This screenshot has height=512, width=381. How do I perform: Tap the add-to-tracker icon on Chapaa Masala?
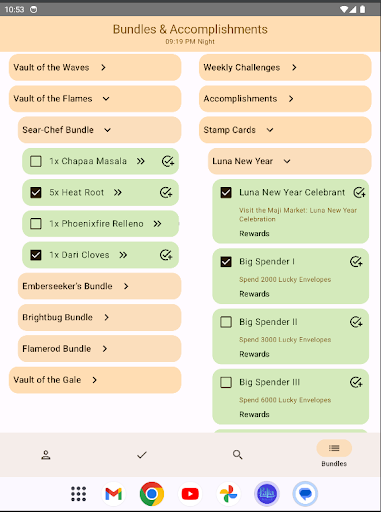tap(168, 161)
